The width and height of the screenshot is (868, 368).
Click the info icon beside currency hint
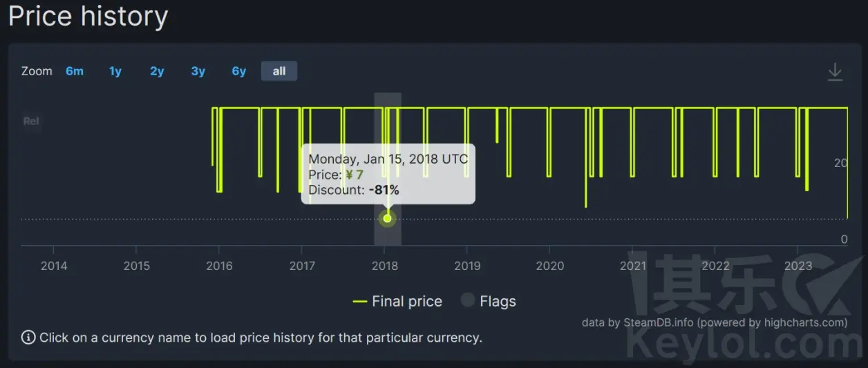click(x=28, y=338)
